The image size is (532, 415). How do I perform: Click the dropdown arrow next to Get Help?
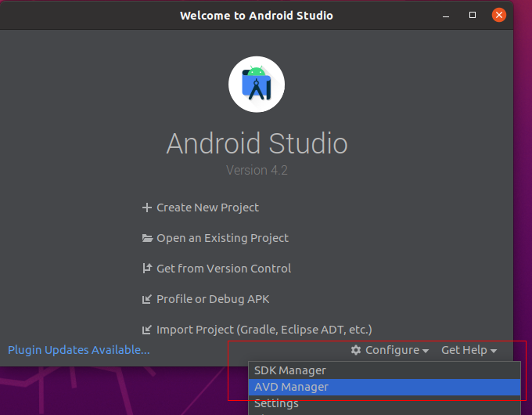pyautogui.click(x=494, y=351)
